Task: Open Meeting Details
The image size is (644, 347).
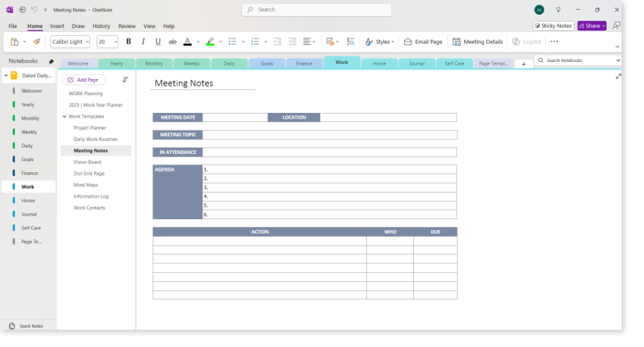Action: [x=478, y=42]
